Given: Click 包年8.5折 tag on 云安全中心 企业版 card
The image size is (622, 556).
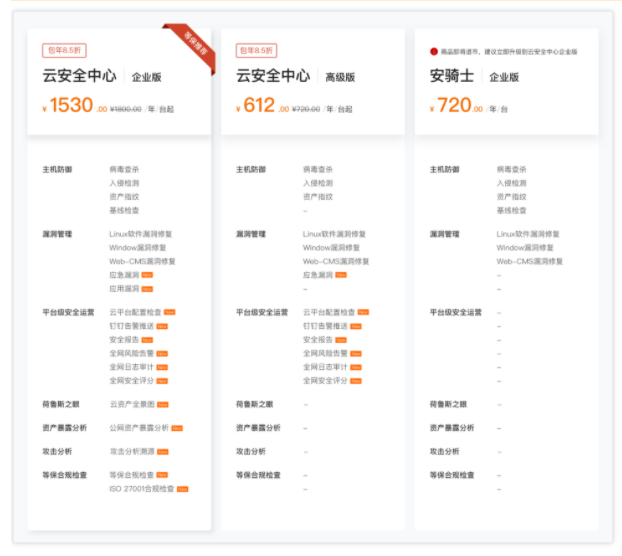Looking at the screenshot, I should click(x=64, y=50).
